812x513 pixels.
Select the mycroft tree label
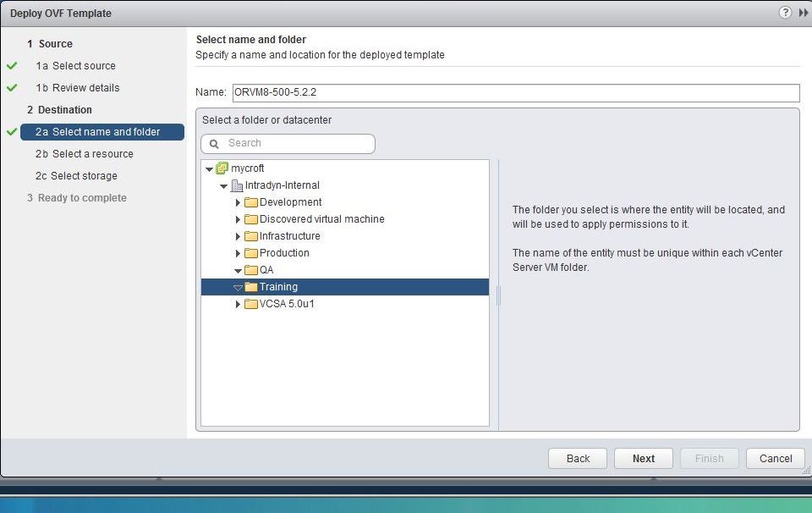pos(248,168)
